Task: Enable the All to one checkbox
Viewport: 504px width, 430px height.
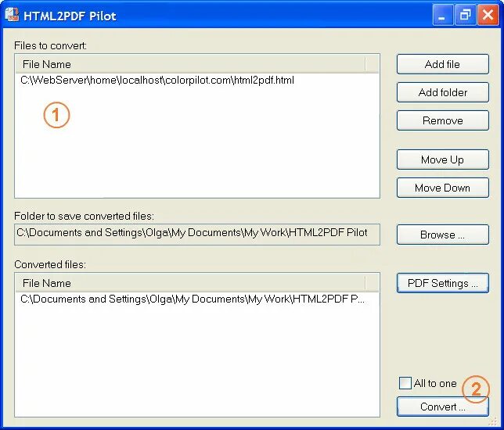Action: click(x=405, y=383)
